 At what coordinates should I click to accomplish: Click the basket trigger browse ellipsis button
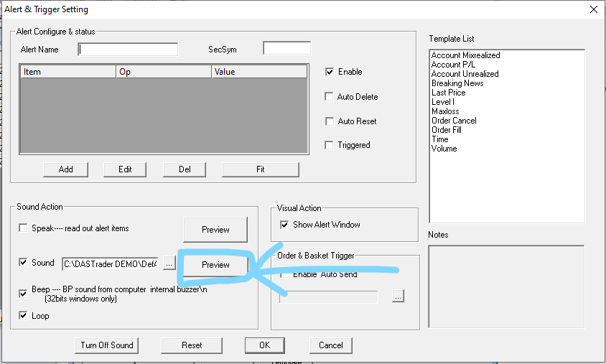pos(398,297)
